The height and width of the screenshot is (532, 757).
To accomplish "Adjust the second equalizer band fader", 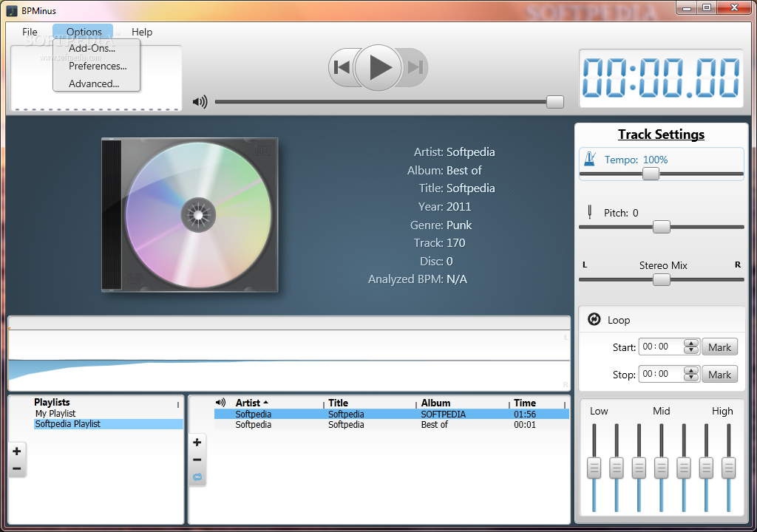I will [x=617, y=468].
